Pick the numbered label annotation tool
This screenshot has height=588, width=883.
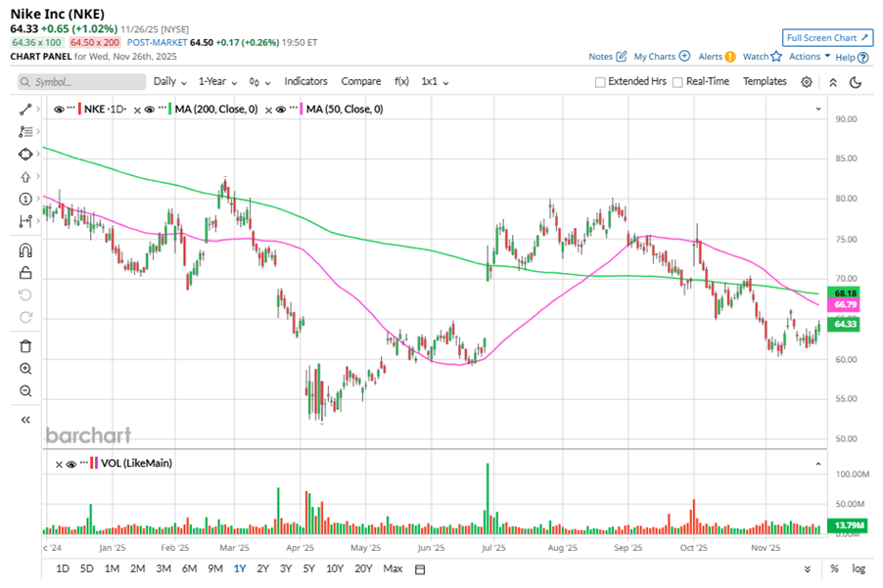click(25, 199)
